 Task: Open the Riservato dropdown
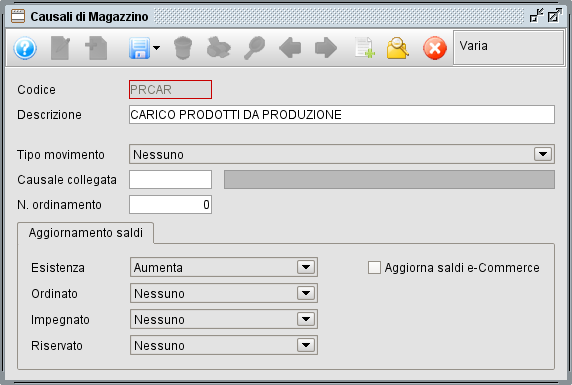pos(224,345)
